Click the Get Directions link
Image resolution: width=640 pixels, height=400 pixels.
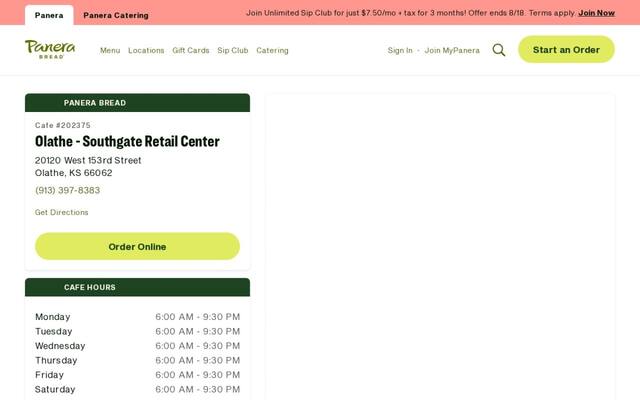click(62, 212)
